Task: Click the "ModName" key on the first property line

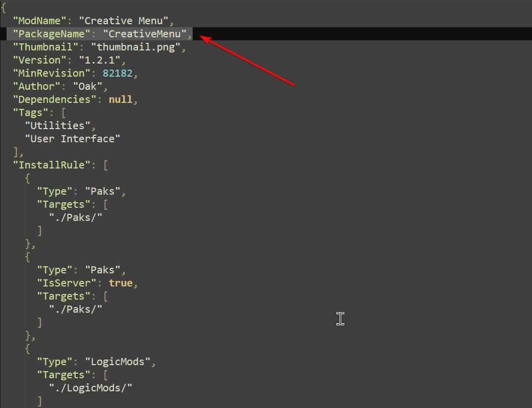Action: (x=40, y=21)
